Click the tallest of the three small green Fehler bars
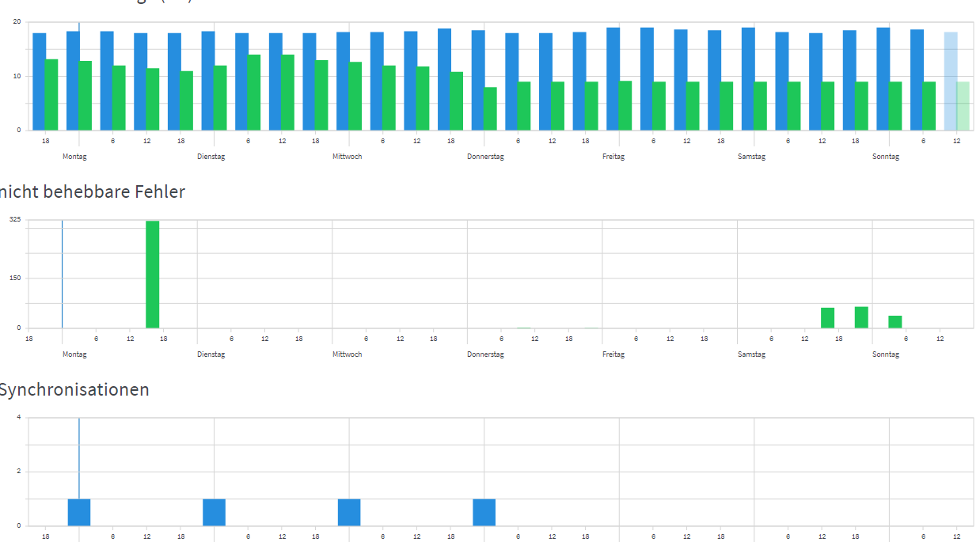The image size is (980, 542). coord(861,317)
